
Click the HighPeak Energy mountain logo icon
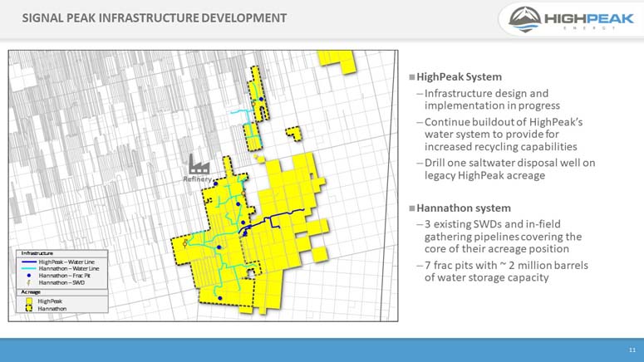[x=525, y=19]
